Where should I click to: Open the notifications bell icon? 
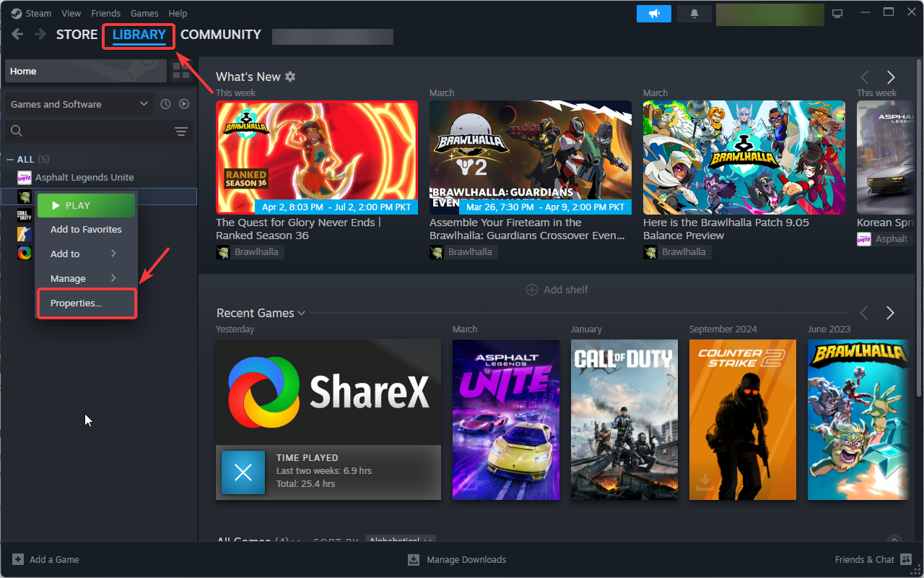694,13
